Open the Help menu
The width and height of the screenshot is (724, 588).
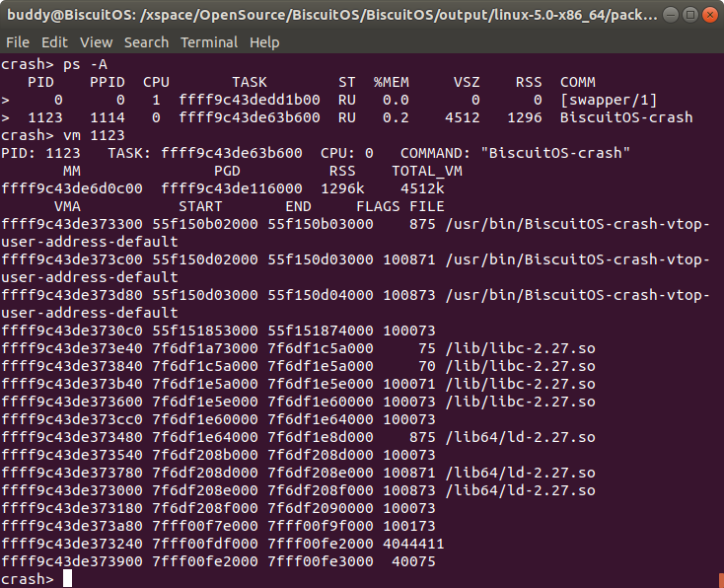click(264, 42)
